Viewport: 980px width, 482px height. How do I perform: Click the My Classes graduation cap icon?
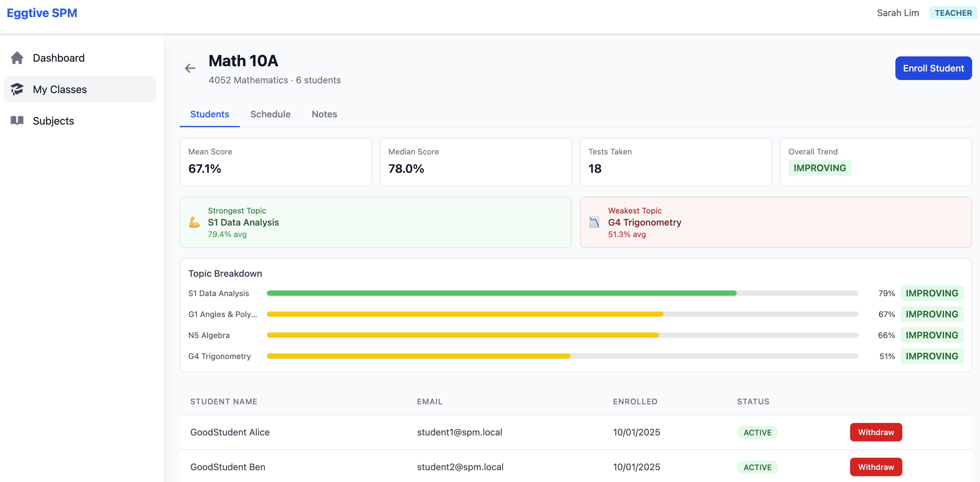point(17,89)
